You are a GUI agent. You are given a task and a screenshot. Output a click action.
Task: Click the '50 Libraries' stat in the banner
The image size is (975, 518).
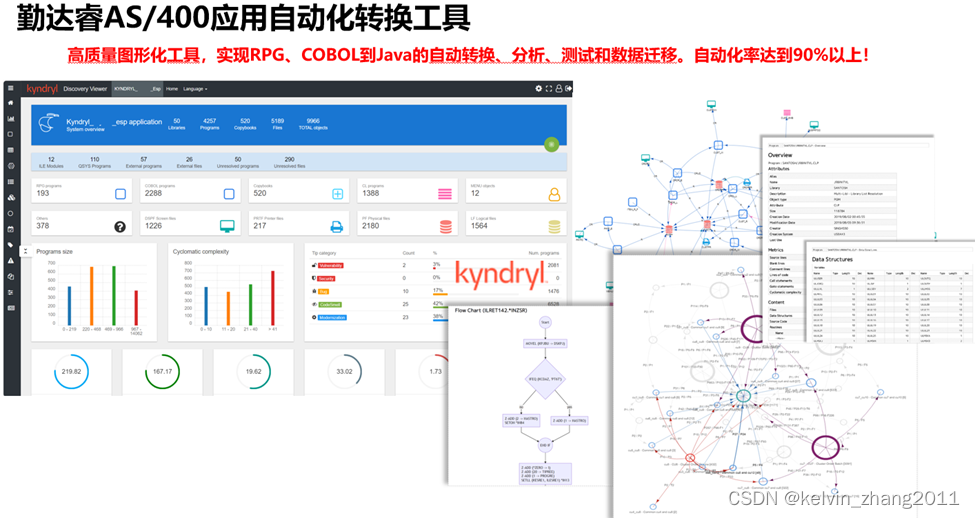point(177,124)
